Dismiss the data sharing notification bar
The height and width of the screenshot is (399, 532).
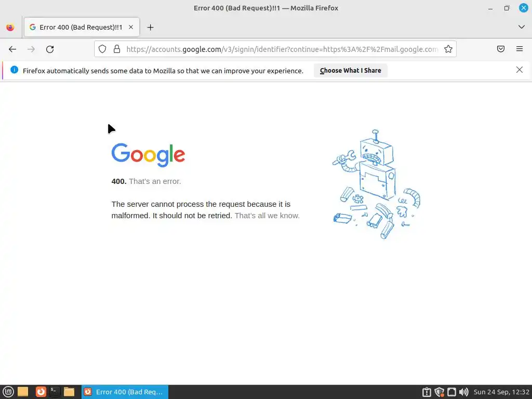tap(519, 70)
